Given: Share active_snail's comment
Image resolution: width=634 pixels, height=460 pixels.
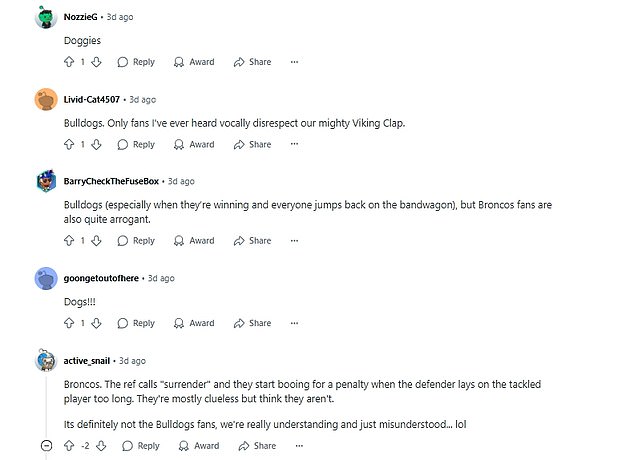Looking at the screenshot, I should [256, 446].
